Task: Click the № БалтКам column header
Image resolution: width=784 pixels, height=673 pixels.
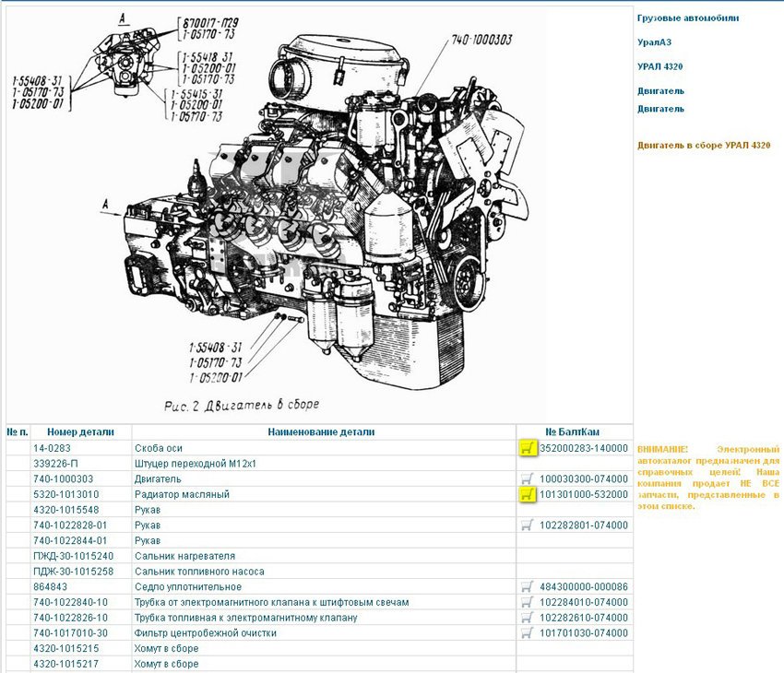Action: coord(573,431)
